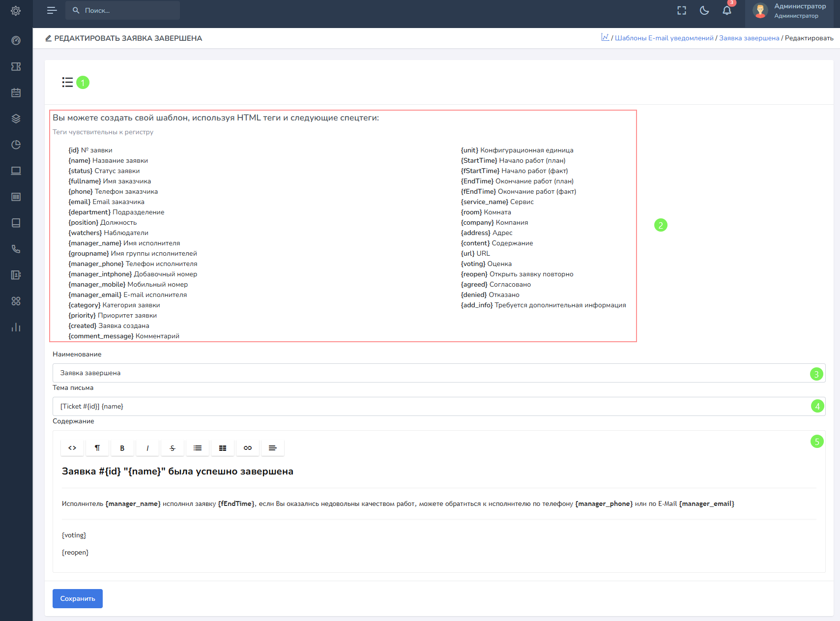Apply strikethrough formatting in editor
The height and width of the screenshot is (621, 840).
pyautogui.click(x=173, y=448)
